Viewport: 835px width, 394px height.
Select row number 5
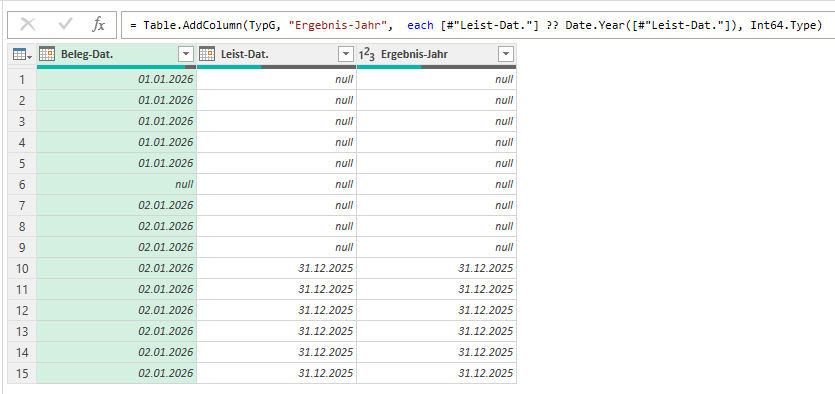(x=22, y=163)
